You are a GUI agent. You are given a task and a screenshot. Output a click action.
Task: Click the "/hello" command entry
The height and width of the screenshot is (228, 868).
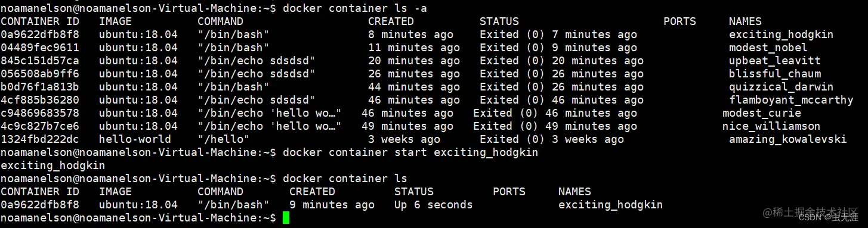tap(223, 139)
